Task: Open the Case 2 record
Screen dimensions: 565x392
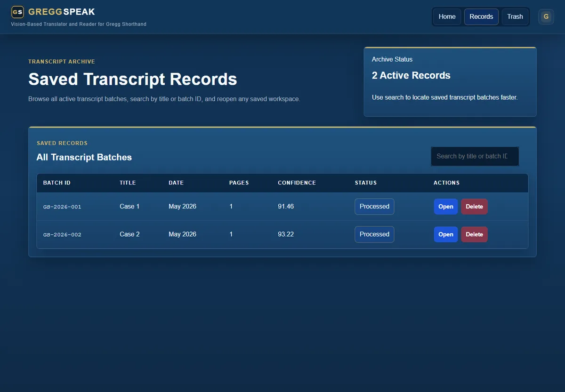Action: (446, 234)
